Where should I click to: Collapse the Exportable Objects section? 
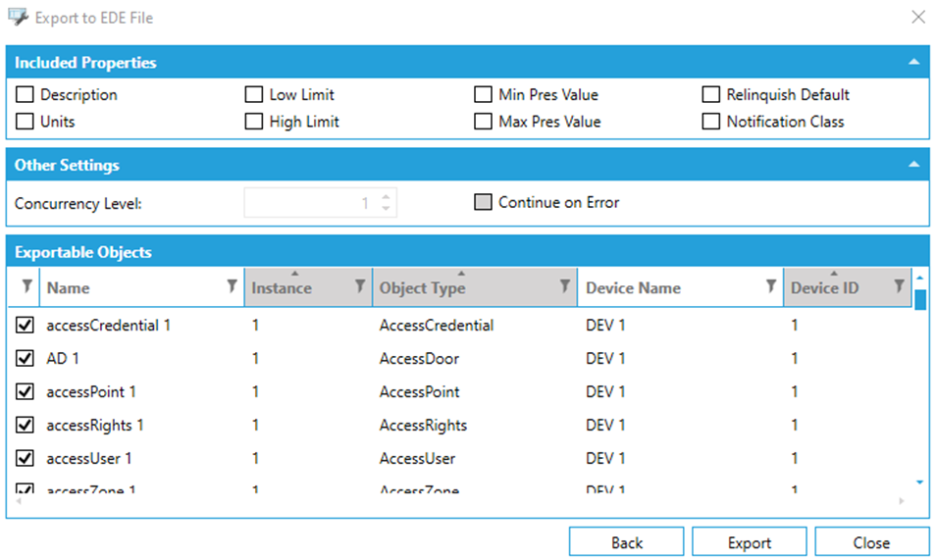point(913,252)
